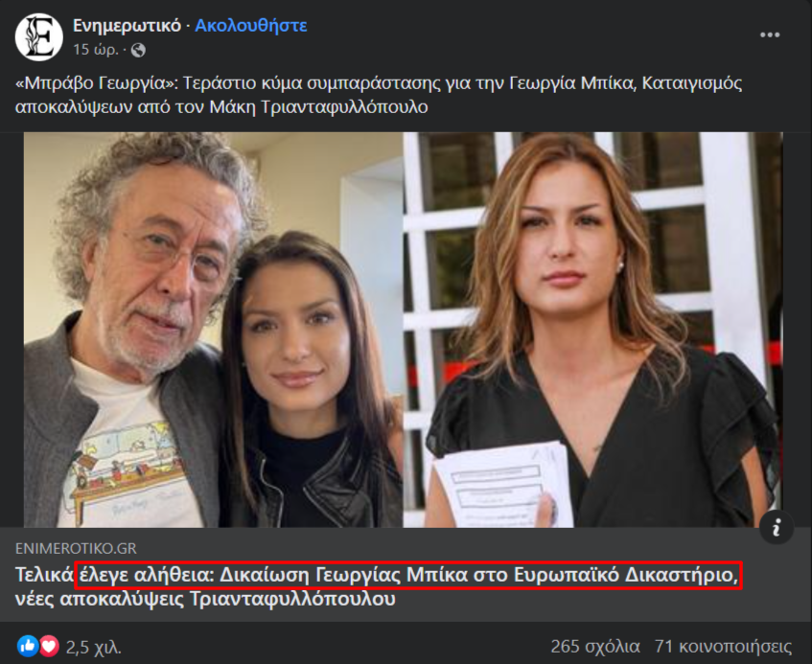Open the 2,5 χιλ. reactions count
Image resolution: width=812 pixels, height=664 pixels.
[94, 647]
